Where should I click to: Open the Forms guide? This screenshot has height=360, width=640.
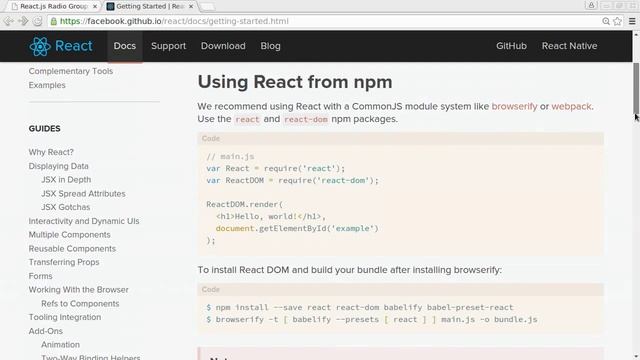(40, 276)
